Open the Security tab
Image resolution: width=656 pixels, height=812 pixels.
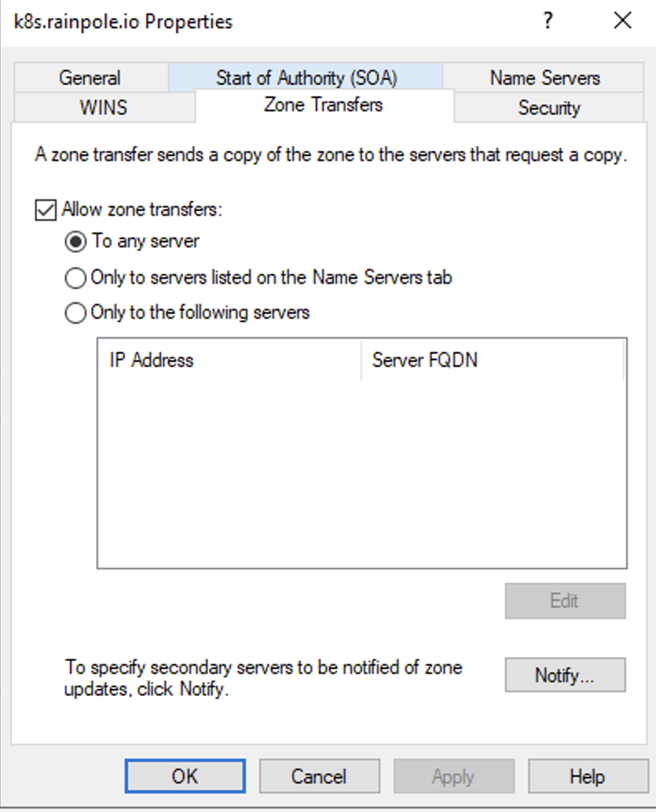pos(549,108)
